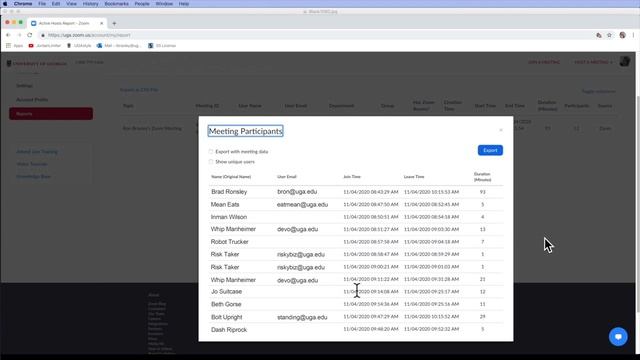The image size is (640, 360).
Task: Click Whip Manheimer joined at 09:11:22 AM
Action: (233, 280)
